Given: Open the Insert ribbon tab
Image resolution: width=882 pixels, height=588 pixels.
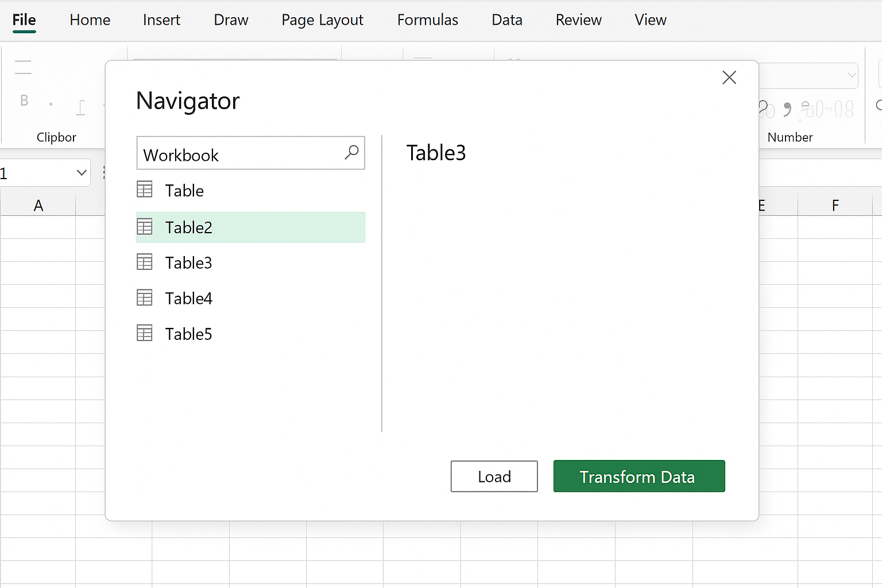Looking at the screenshot, I should (161, 20).
